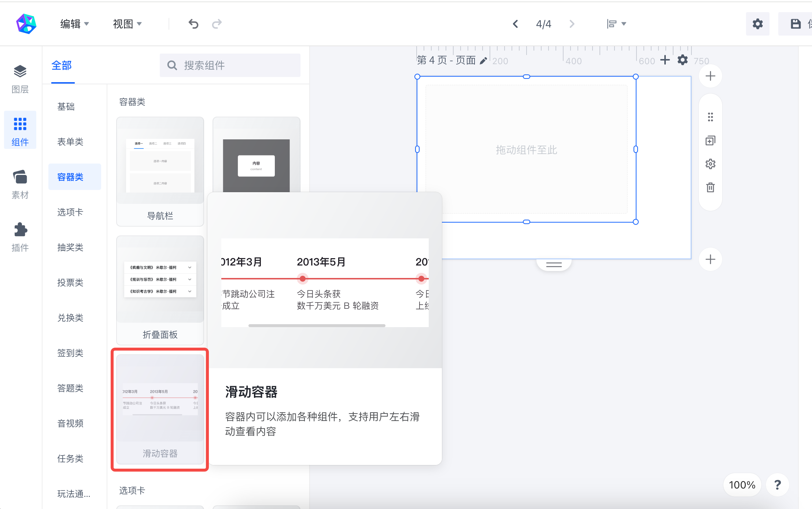The height and width of the screenshot is (509, 812).
Task: Add page below with bottom plus button
Action: pos(710,259)
